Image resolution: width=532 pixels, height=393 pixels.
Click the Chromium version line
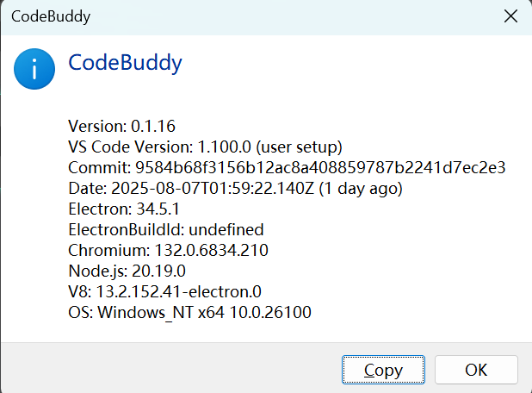(x=168, y=250)
